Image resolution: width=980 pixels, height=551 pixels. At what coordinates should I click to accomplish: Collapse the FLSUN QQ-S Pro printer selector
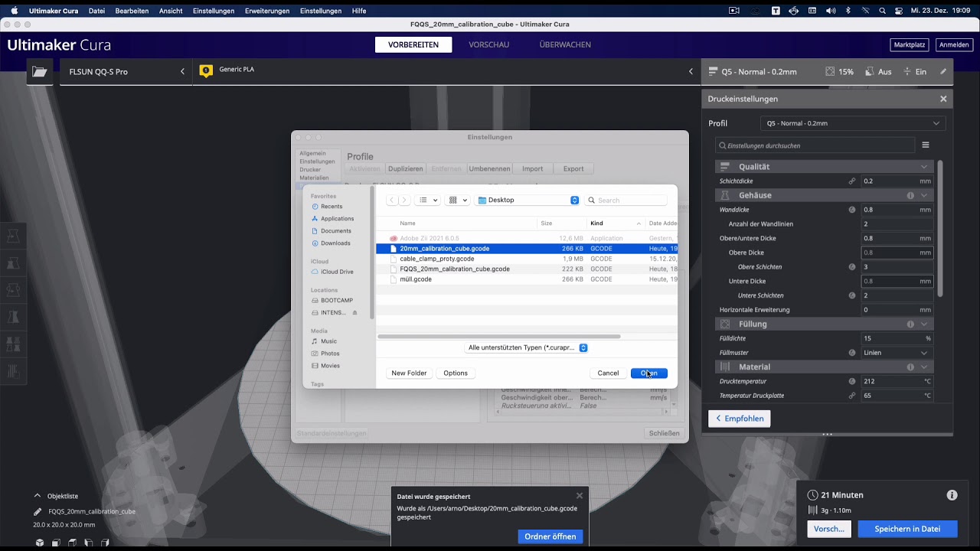(182, 71)
